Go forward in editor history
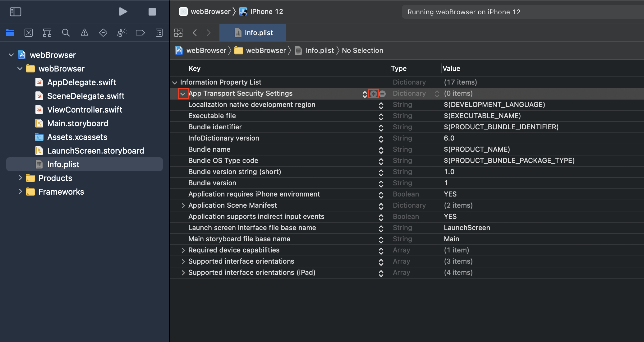 (209, 33)
